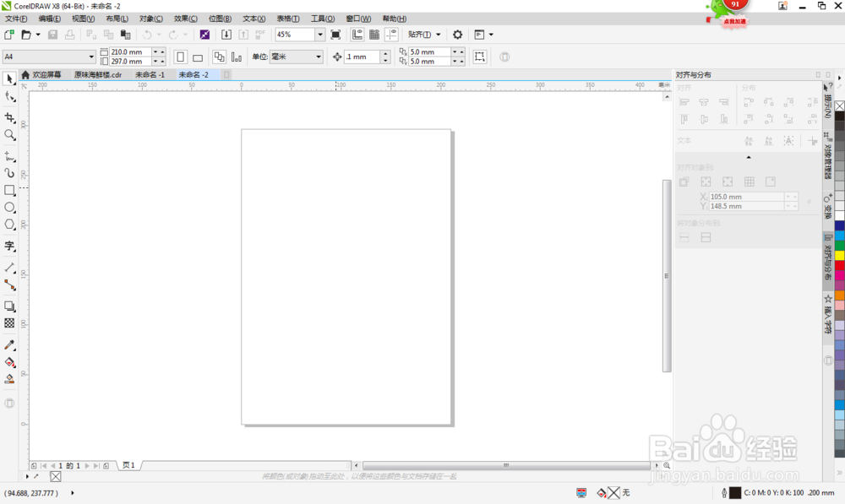Select the Zoom magnifier tool in the toolbox
Image resolution: width=845 pixels, height=504 pixels.
click(9, 134)
